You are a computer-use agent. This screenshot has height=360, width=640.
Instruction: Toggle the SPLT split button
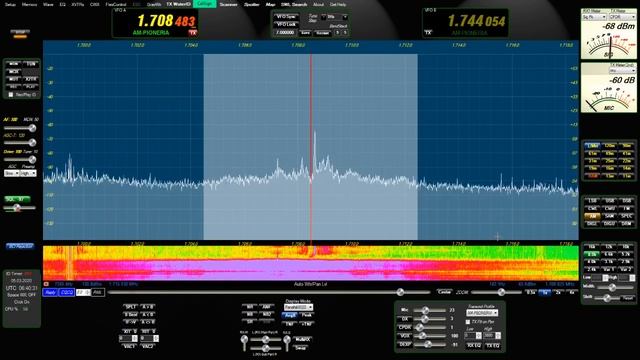[130, 307]
